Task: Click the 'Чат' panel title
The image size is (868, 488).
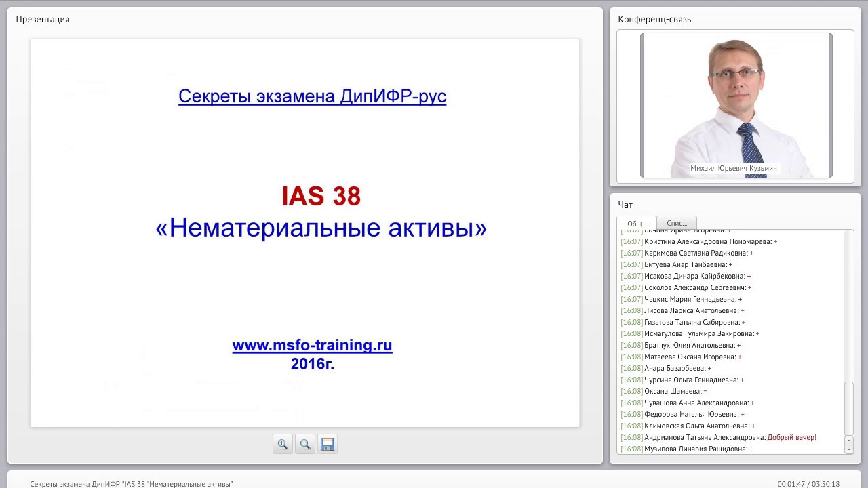Action: point(625,205)
